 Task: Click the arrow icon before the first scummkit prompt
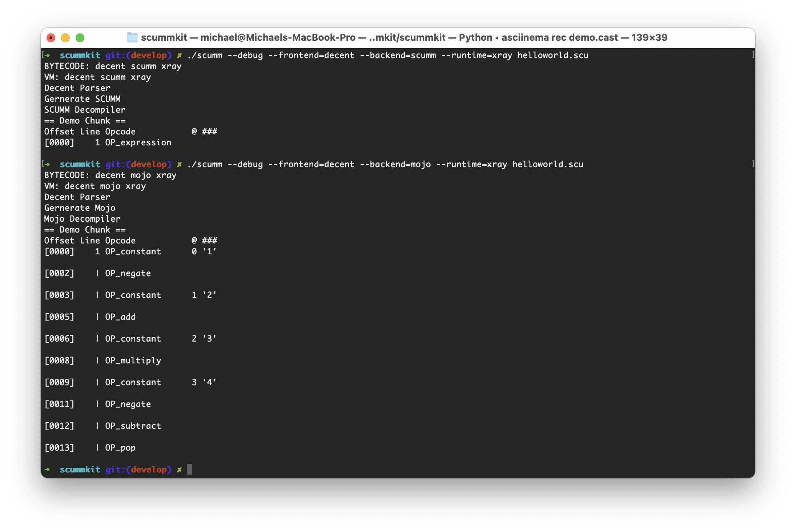(48, 55)
